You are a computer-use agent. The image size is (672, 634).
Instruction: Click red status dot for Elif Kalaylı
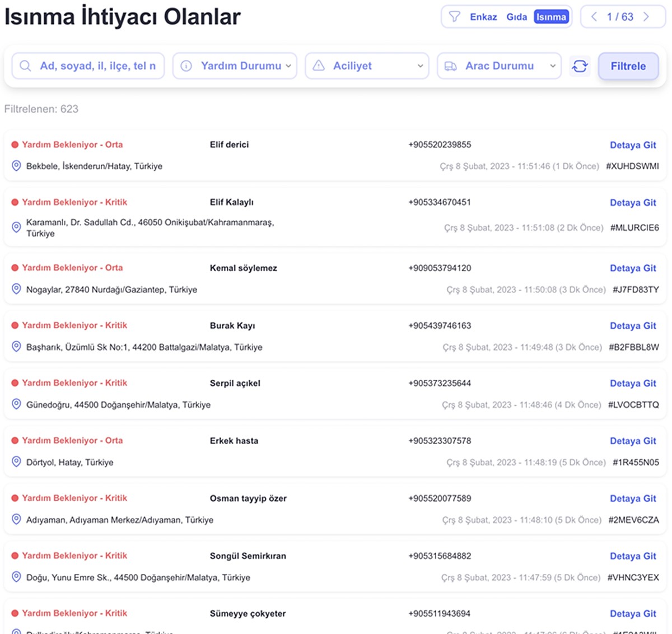pyautogui.click(x=15, y=202)
